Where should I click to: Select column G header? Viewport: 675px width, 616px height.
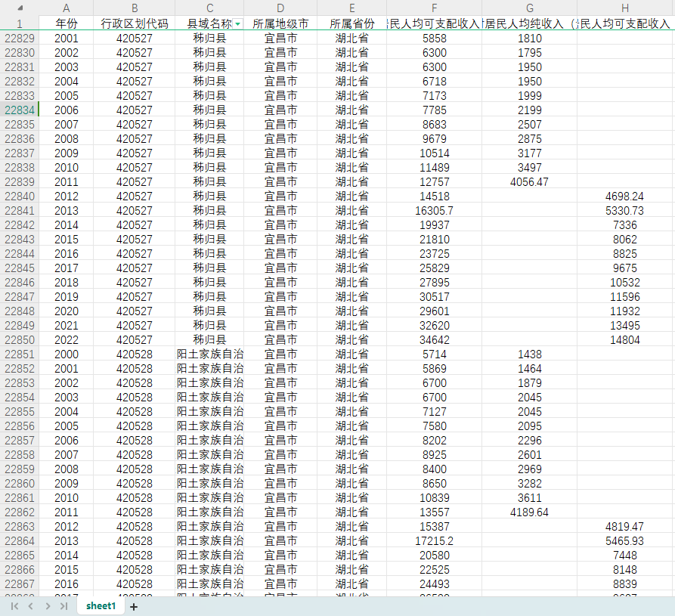point(530,8)
